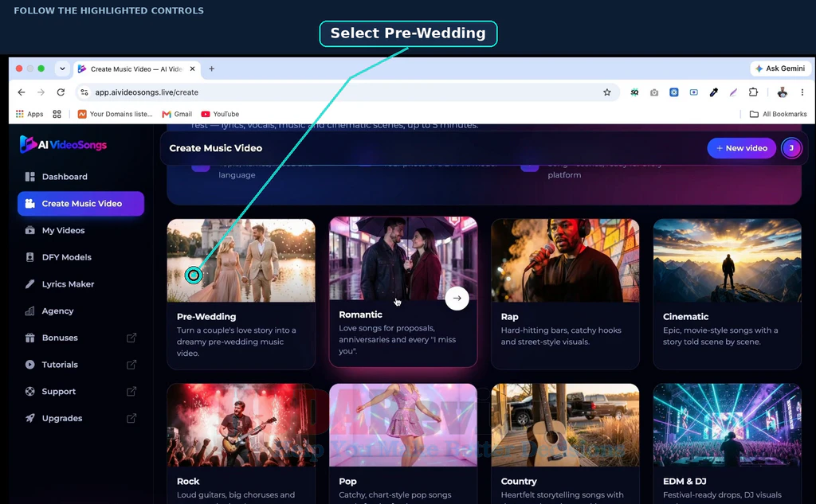
Task: Click the Support lifebuoy icon
Action: pos(29,391)
